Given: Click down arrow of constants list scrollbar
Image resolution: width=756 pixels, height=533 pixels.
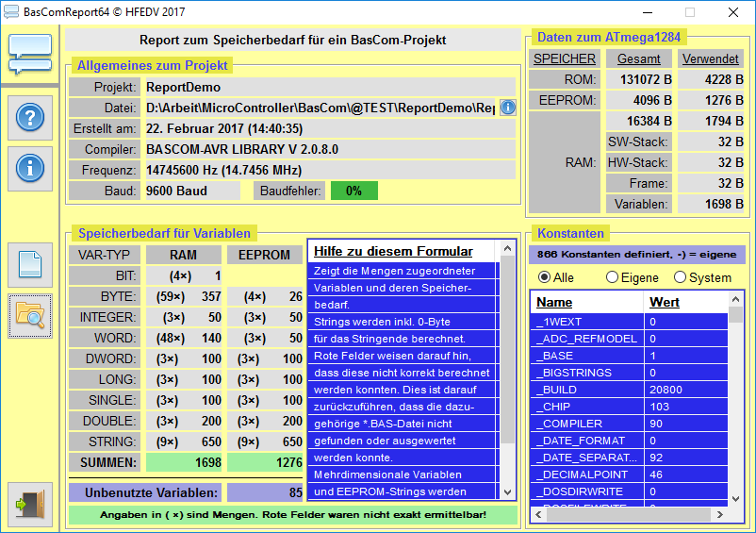Looking at the screenshot, I should [x=735, y=499].
